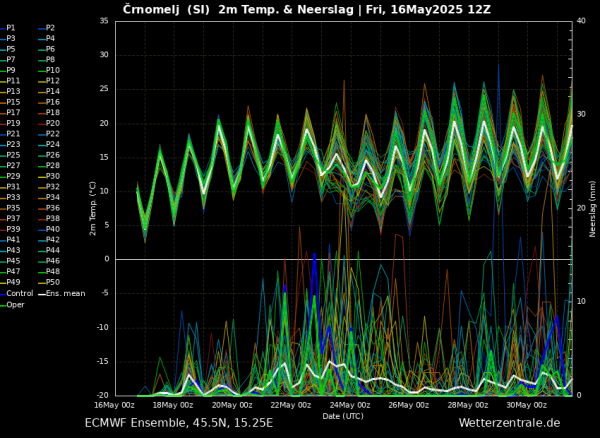Click the -20 value on temperature axis
This screenshot has height=438, width=600.
(x=103, y=396)
